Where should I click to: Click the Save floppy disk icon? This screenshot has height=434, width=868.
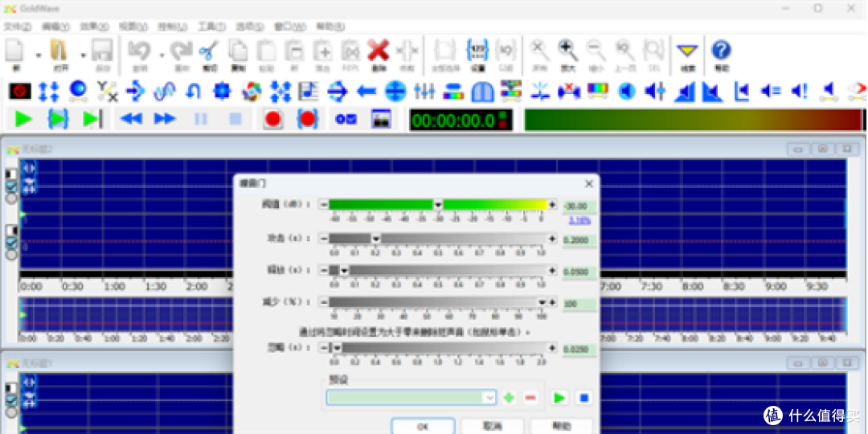[x=102, y=51]
